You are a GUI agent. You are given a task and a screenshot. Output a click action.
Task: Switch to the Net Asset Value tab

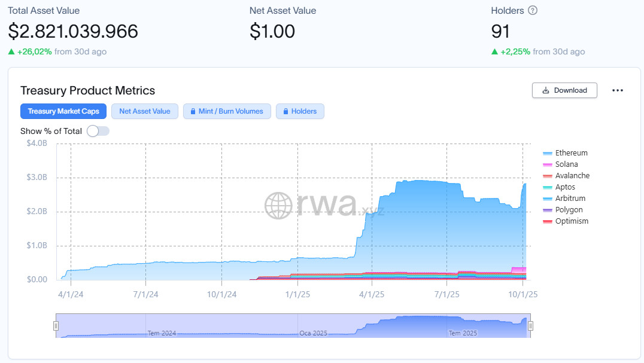[x=145, y=111]
